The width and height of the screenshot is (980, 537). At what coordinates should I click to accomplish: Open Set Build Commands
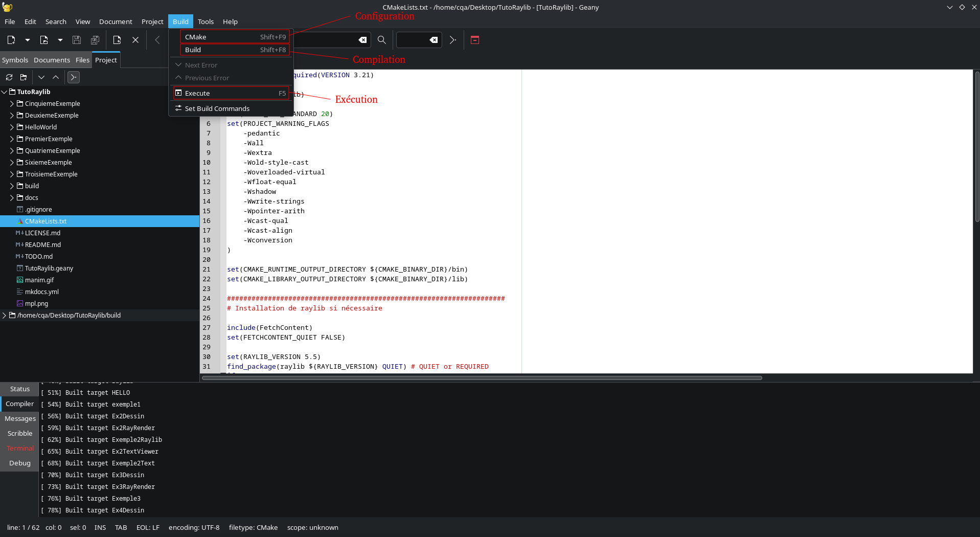217,108
